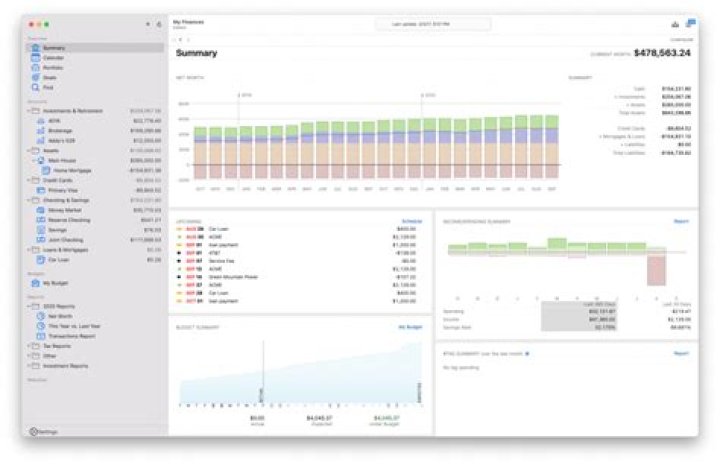
Task: Open the Summary view in sidebar
Action: pyautogui.click(x=54, y=48)
